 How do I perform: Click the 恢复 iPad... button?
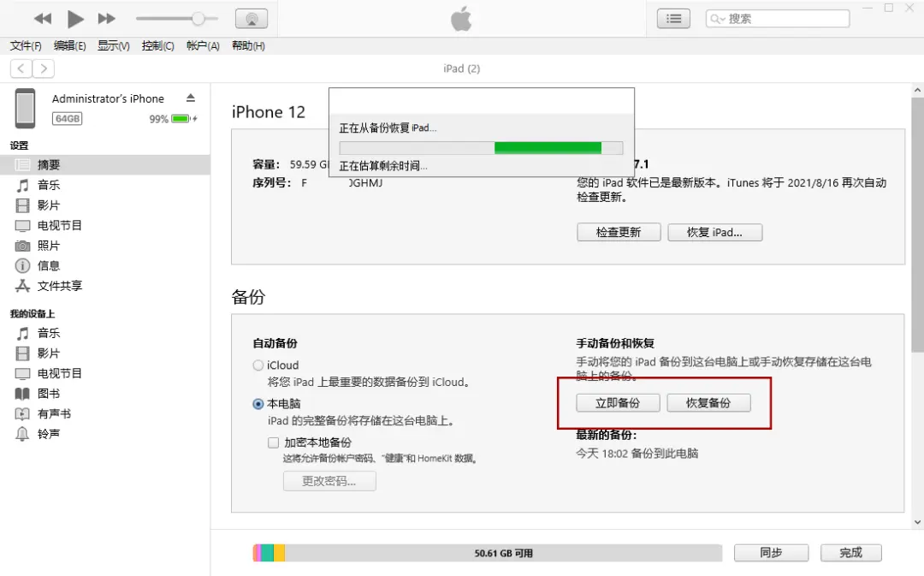click(x=714, y=232)
